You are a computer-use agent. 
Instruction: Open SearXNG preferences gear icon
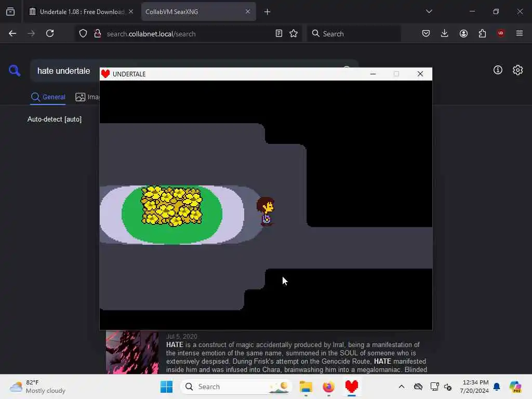coord(517,70)
